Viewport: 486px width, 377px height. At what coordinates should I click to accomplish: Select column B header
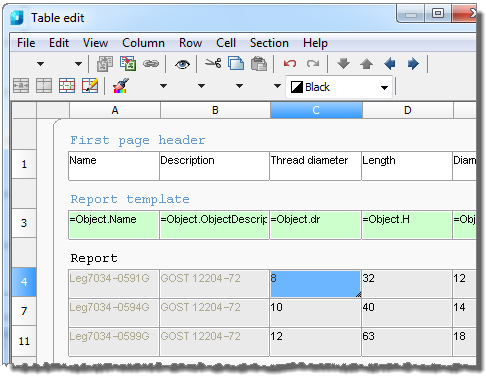215,110
